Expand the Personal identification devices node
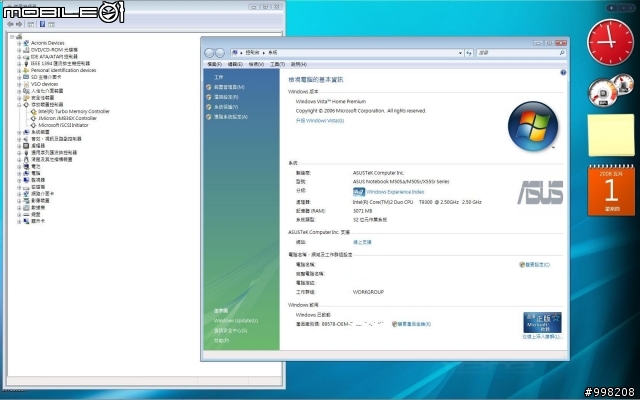 tap(19, 70)
